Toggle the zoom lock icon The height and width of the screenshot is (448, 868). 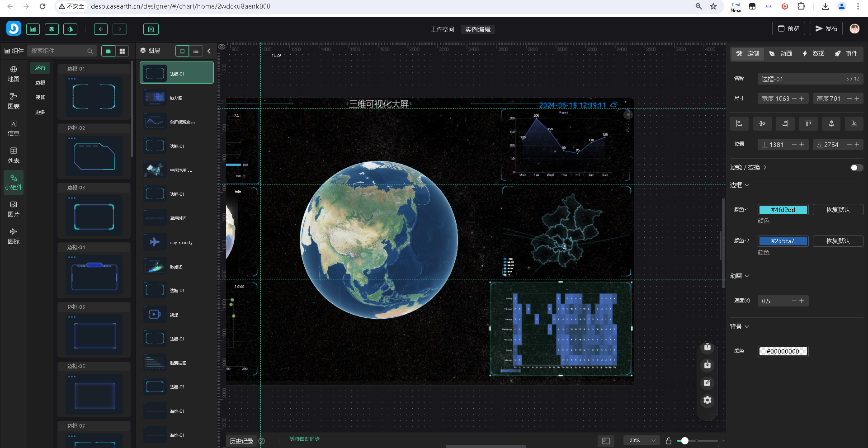669,440
